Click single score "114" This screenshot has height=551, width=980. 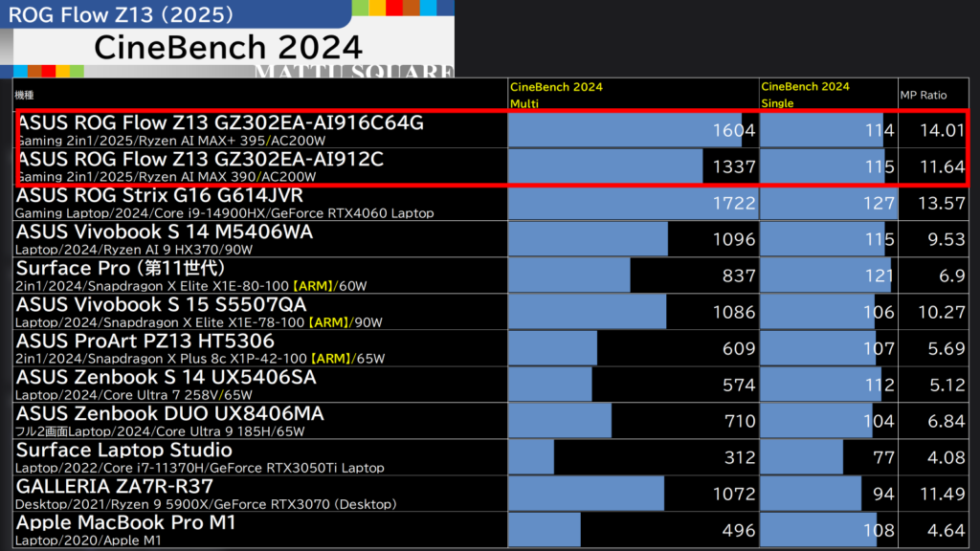[880, 130]
